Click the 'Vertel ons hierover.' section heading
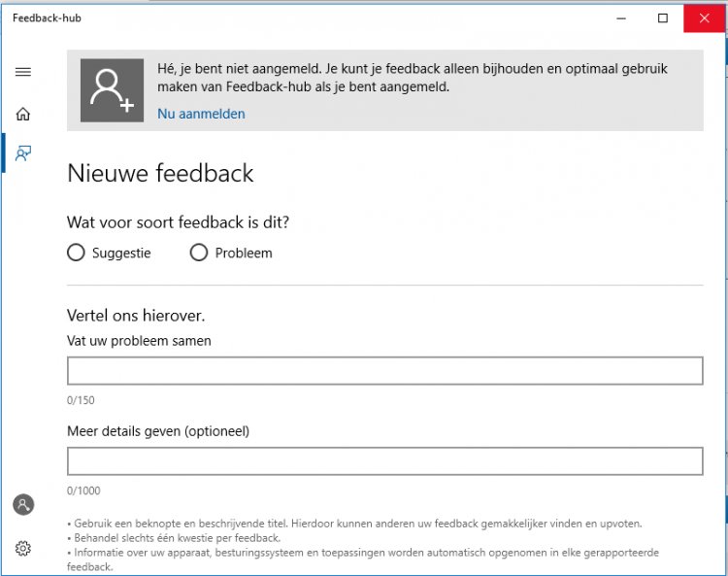 pos(136,316)
